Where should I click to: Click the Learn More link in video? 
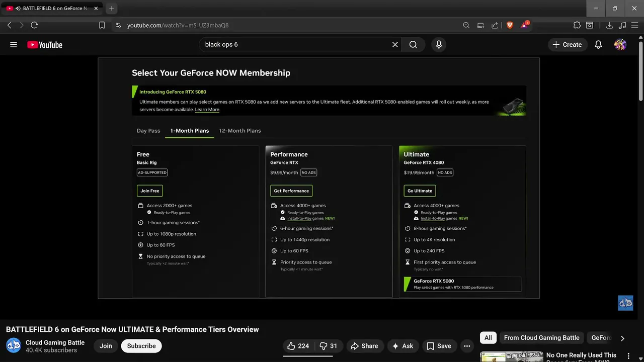pyautogui.click(x=207, y=110)
